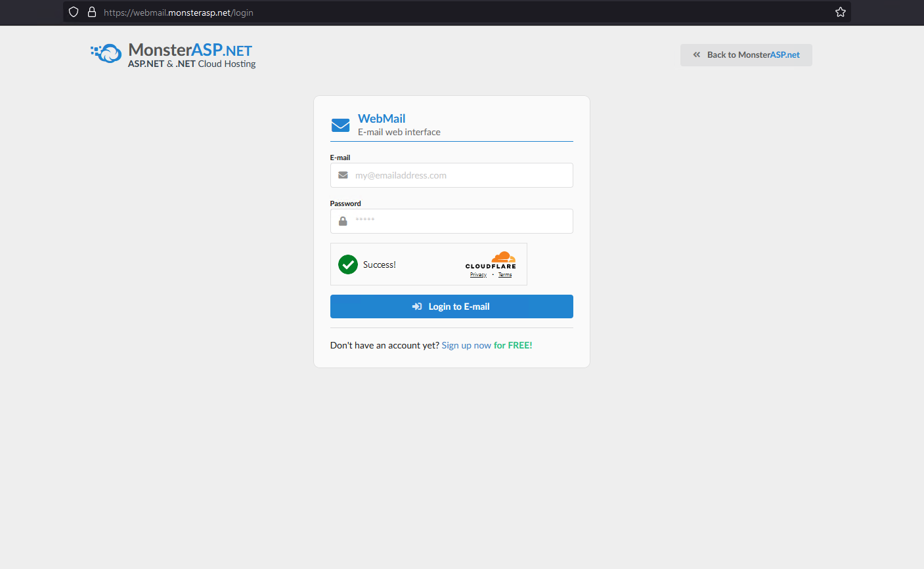Click the E-mail field label
The width and height of the screenshot is (924, 569).
coord(340,158)
